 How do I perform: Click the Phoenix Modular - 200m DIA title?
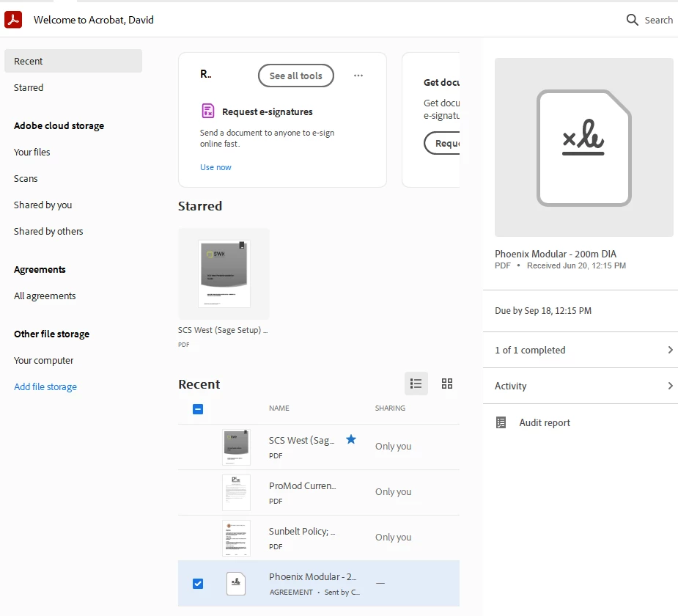pos(556,254)
